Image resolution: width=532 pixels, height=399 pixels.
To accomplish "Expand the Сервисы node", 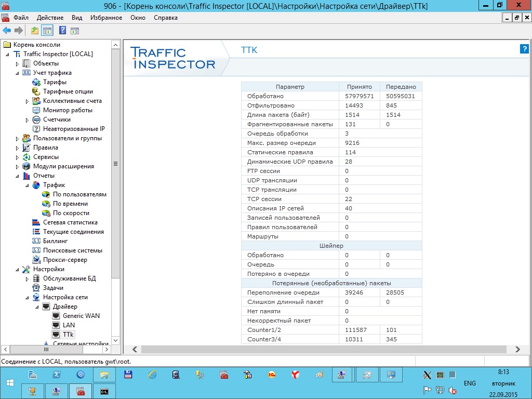I will (17, 157).
